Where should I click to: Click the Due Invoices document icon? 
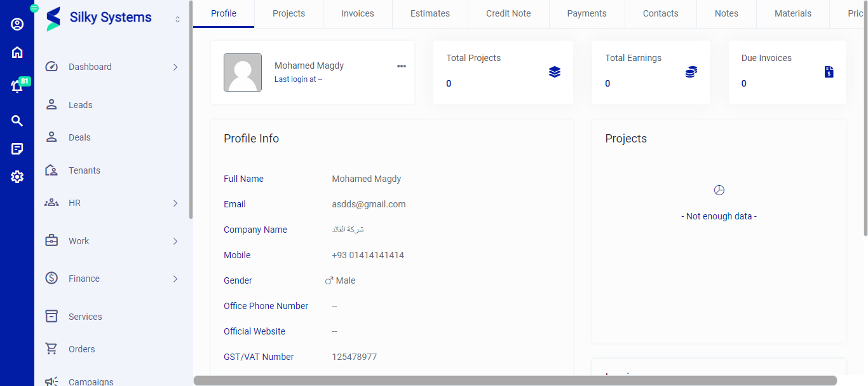tap(829, 72)
